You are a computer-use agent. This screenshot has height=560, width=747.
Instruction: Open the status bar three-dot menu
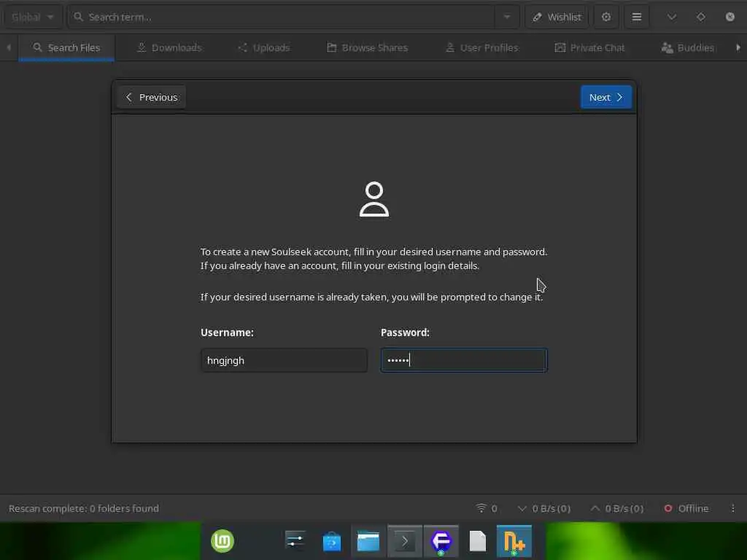(732, 508)
